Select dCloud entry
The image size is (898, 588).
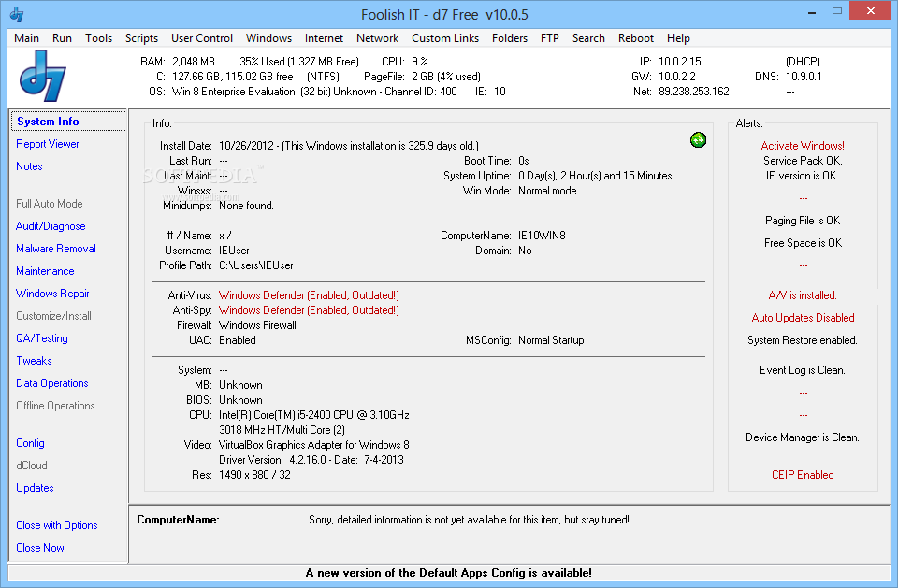[x=32, y=465]
